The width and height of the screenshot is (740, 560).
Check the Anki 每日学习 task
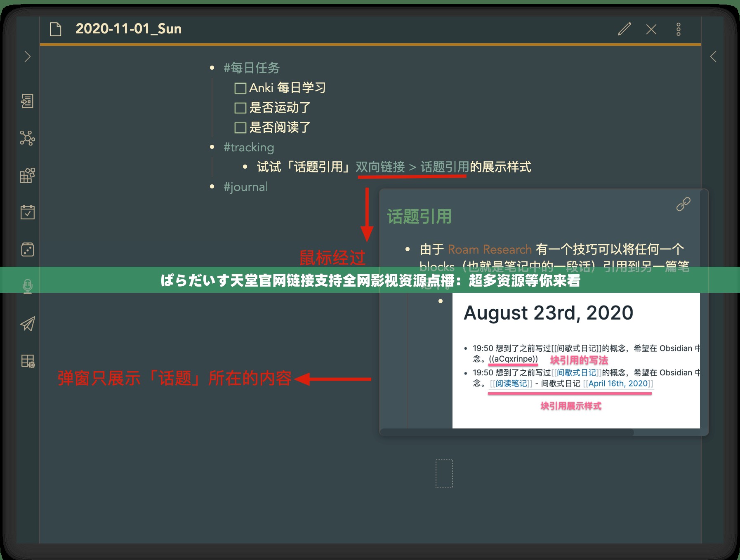point(240,88)
